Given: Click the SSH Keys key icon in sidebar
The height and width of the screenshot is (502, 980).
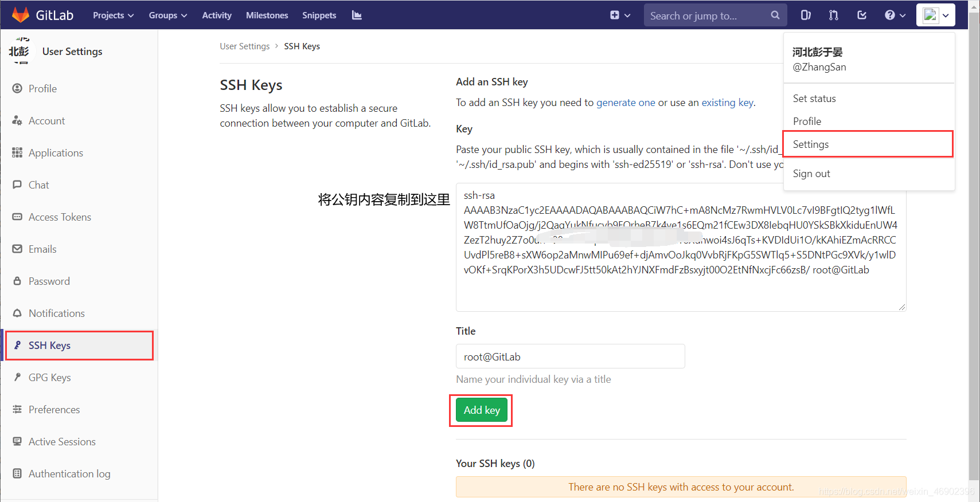Looking at the screenshot, I should pyautogui.click(x=17, y=345).
